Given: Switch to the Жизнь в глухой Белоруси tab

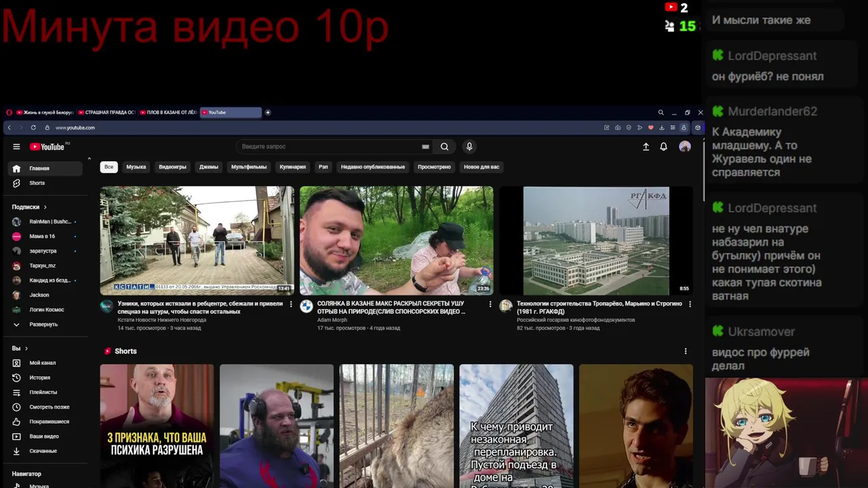Looking at the screenshot, I should point(45,113).
